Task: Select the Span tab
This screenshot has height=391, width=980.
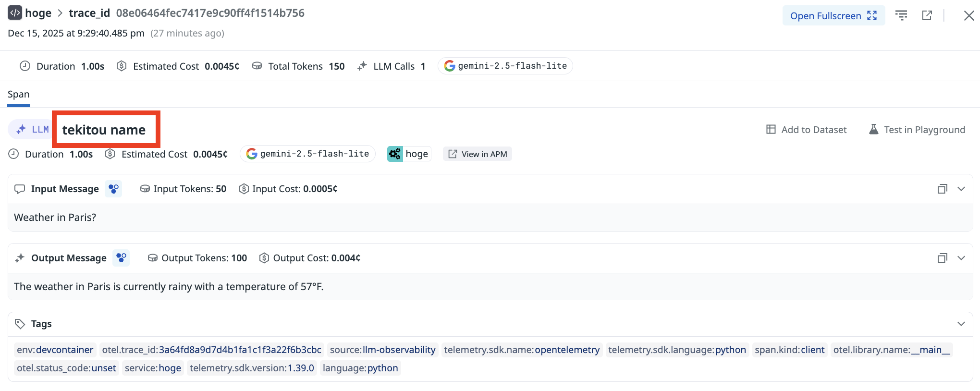Action: point(19,95)
